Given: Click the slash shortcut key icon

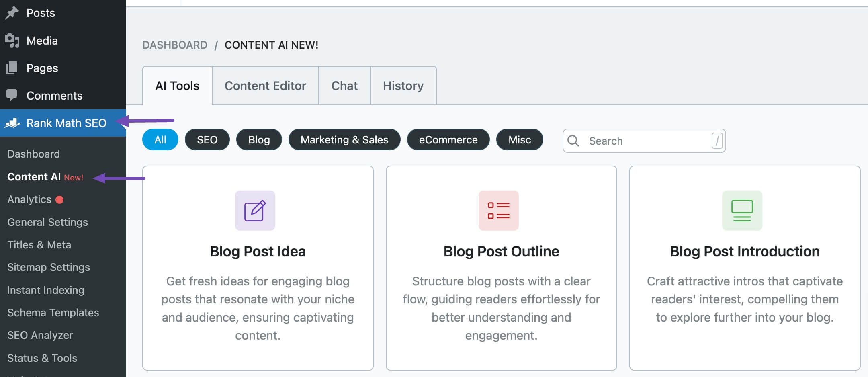Looking at the screenshot, I should click(x=717, y=141).
